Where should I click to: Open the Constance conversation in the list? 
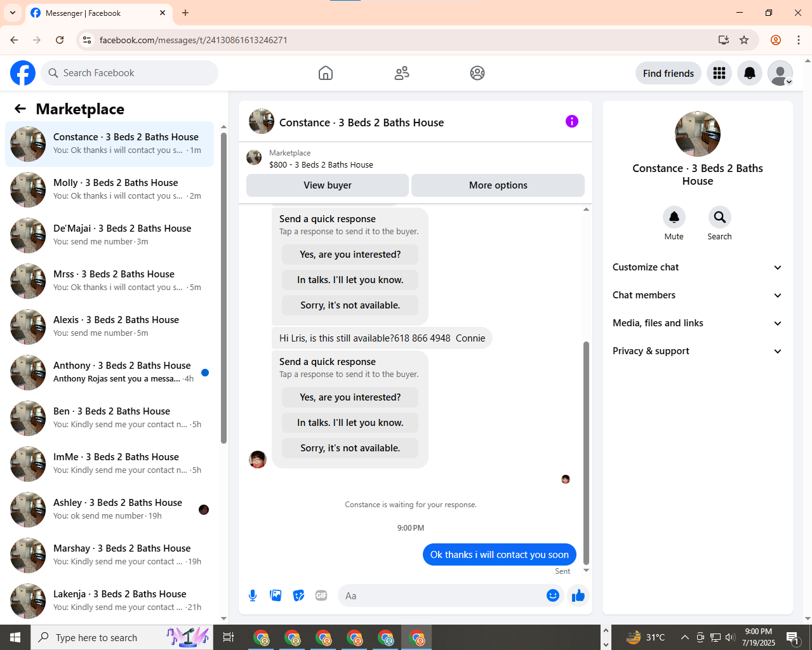(x=109, y=144)
